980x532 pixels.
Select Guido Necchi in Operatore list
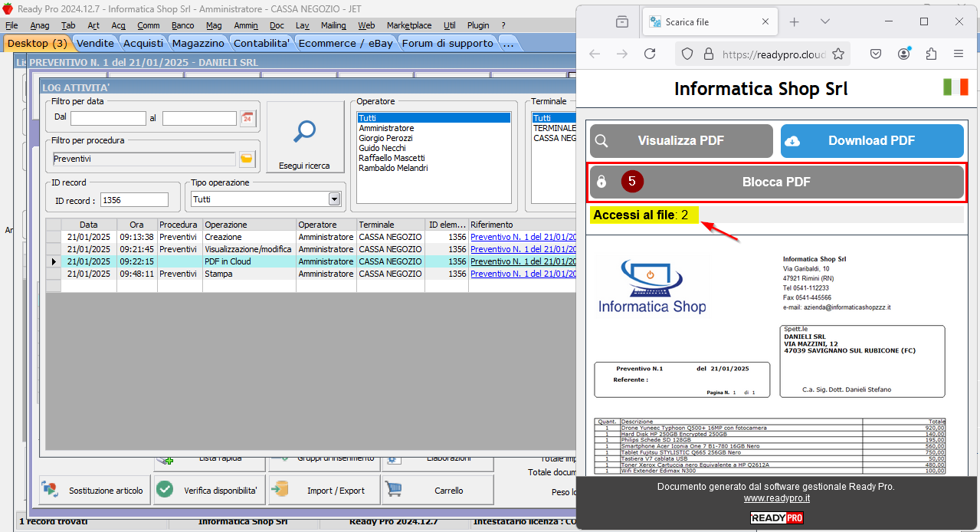click(x=383, y=148)
